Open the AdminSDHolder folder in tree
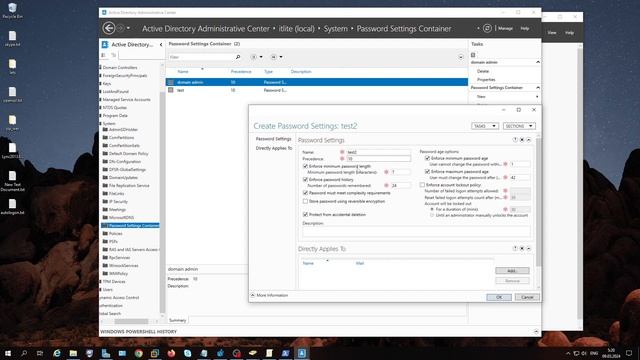The width and height of the screenshot is (640, 360). click(123, 130)
